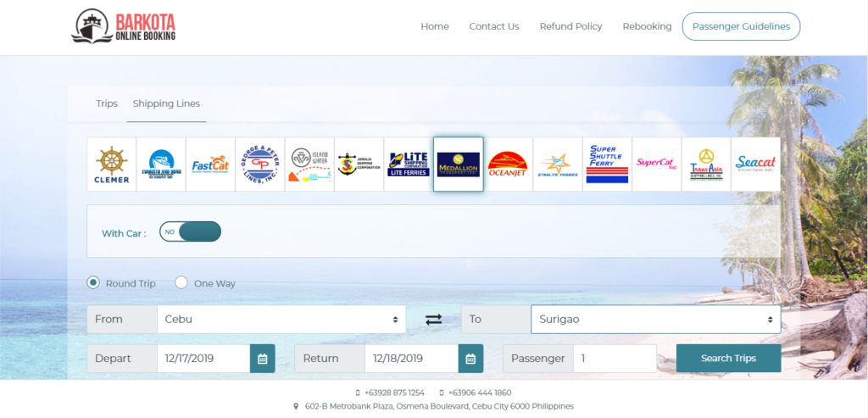868x418 pixels.
Task: Swap the From and To ports
Action: coord(433,320)
